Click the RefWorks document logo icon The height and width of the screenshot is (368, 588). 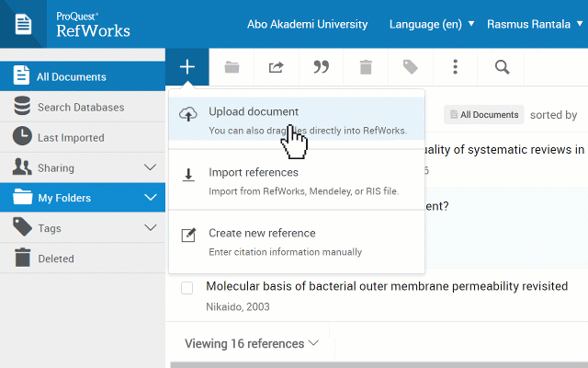pyautogui.click(x=23, y=24)
